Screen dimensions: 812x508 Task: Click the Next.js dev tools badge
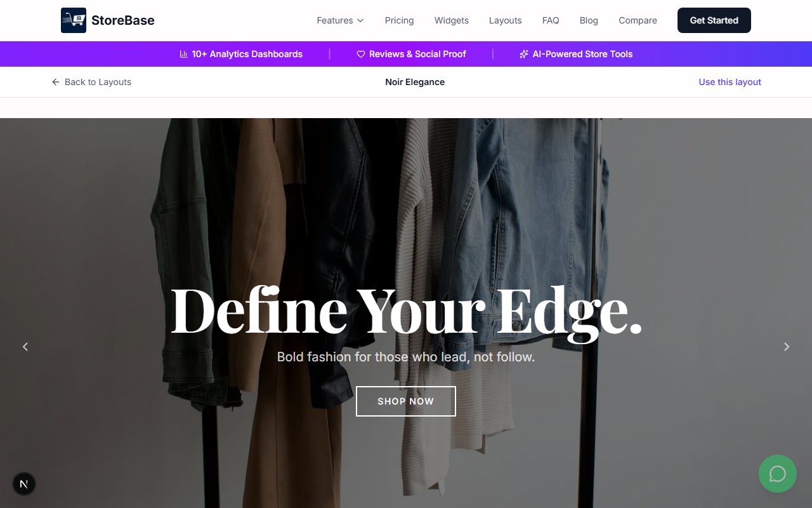(x=24, y=484)
